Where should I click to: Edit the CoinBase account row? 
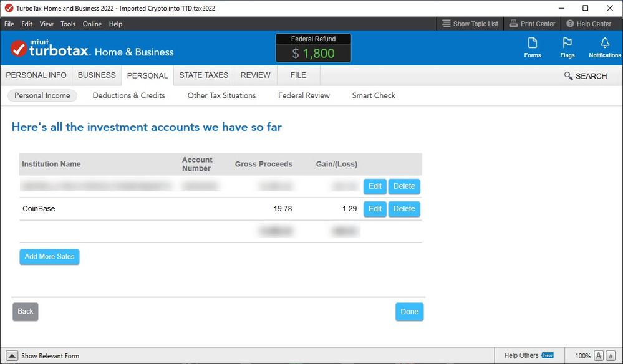point(375,209)
